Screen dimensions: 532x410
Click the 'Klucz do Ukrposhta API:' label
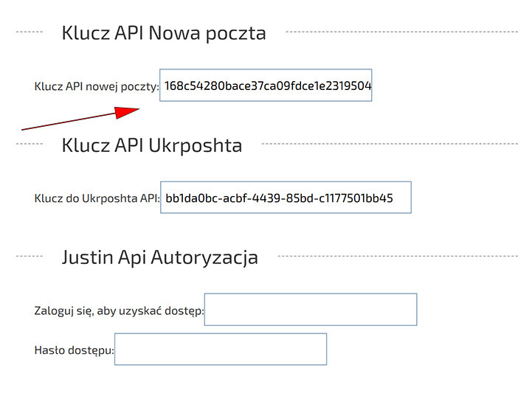click(97, 198)
